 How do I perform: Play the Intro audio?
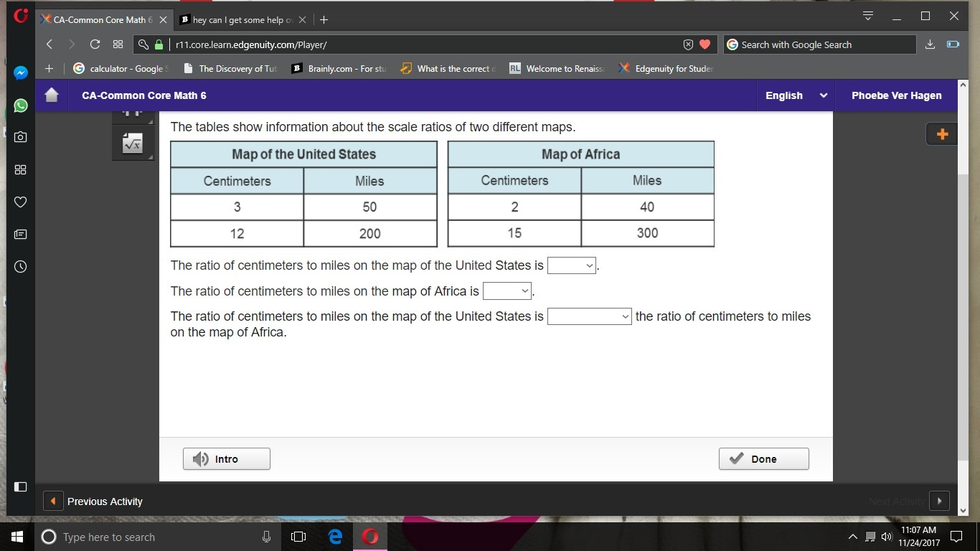click(227, 459)
